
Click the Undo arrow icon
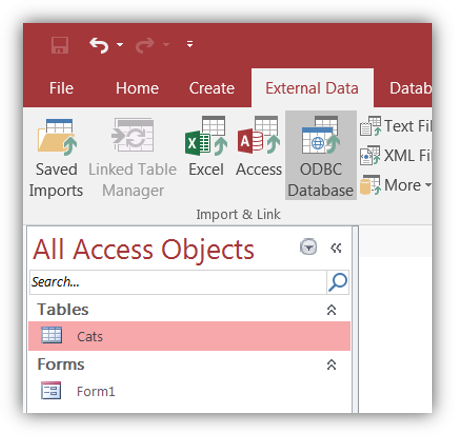coord(99,45)
